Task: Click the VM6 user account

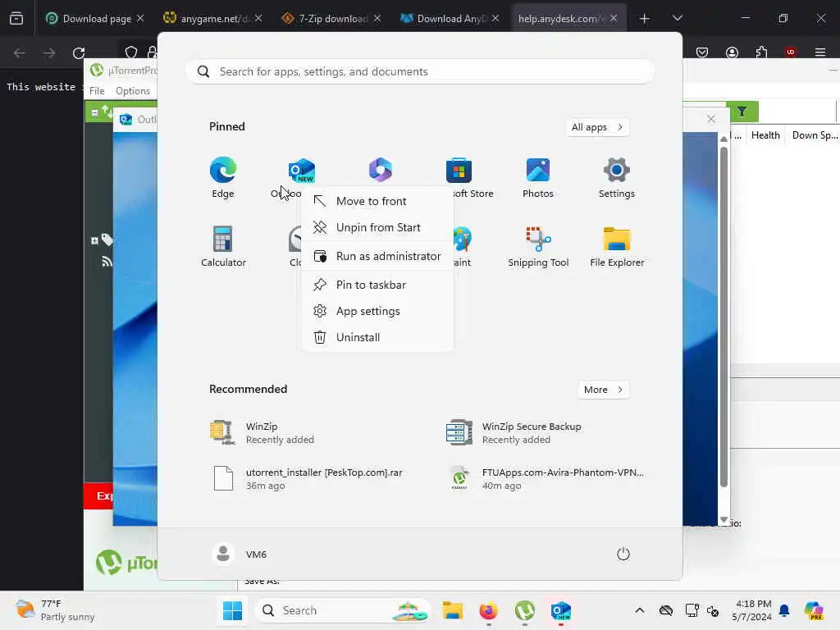Action: (239, 554)
